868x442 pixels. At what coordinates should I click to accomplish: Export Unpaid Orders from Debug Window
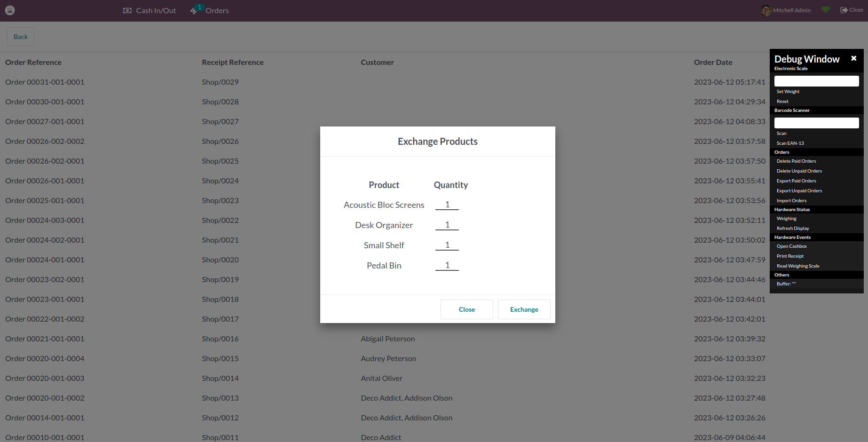coord(799,190)
